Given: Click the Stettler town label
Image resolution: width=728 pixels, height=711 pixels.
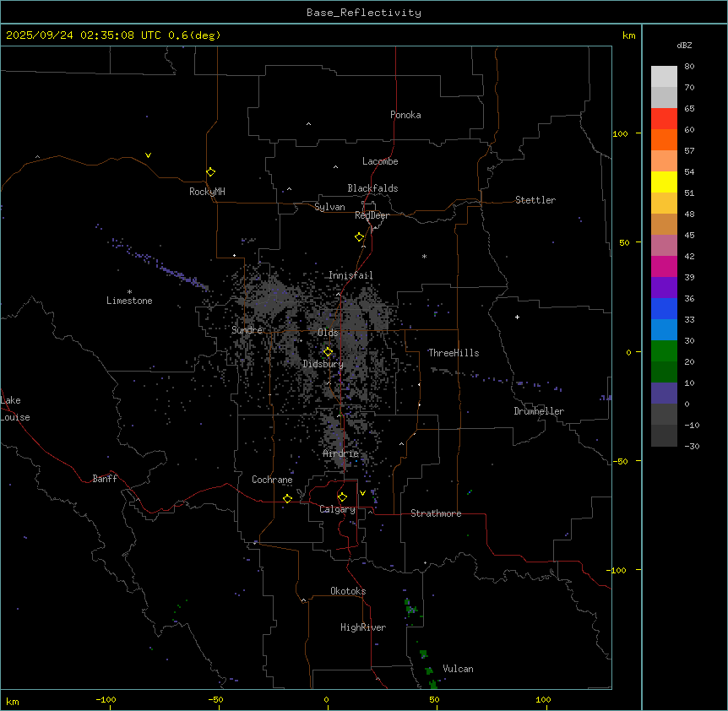Looking at the screenshot, I should [x=535, y=200].
